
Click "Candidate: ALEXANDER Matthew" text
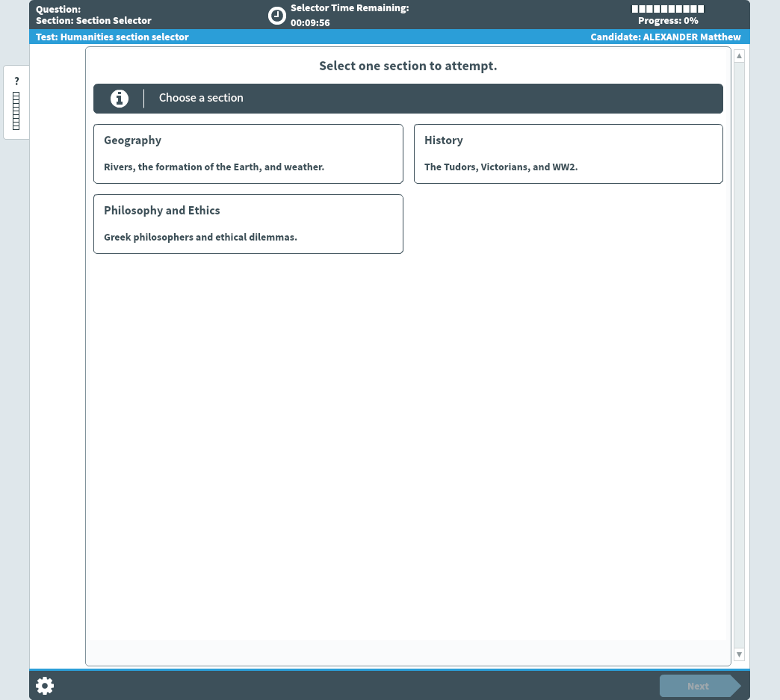point(666,37)
